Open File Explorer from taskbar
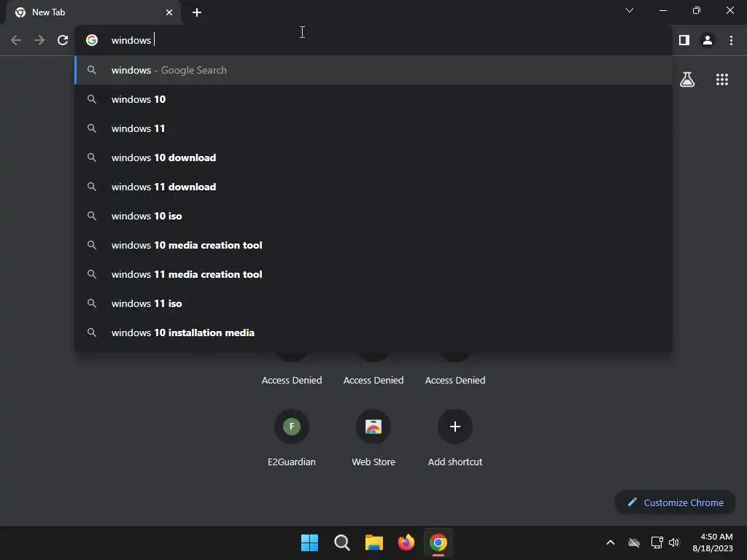The height and width of the screenshot is (560, 747). 374,542
